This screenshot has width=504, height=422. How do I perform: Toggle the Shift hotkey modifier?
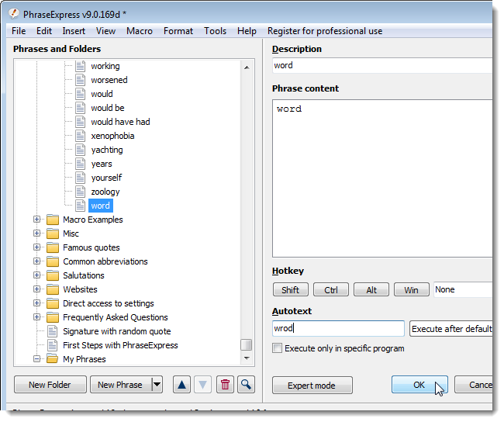pyautogui.click(x=291, y=290)
